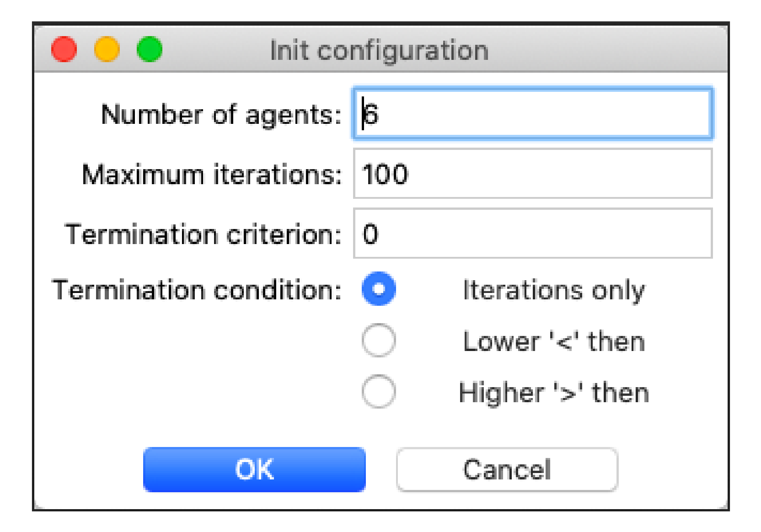Screen dimensions: 761x532
Task: Click the "Termination criterion:" label
Action: click(x=204, y=234)
